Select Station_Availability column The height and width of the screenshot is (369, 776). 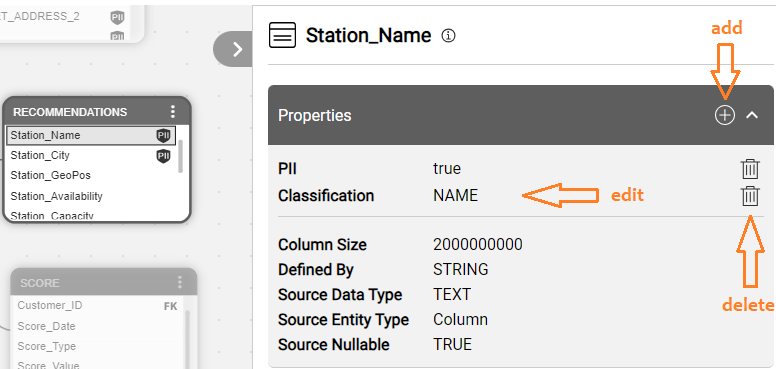pyautogui.click(x=90, y=196)
